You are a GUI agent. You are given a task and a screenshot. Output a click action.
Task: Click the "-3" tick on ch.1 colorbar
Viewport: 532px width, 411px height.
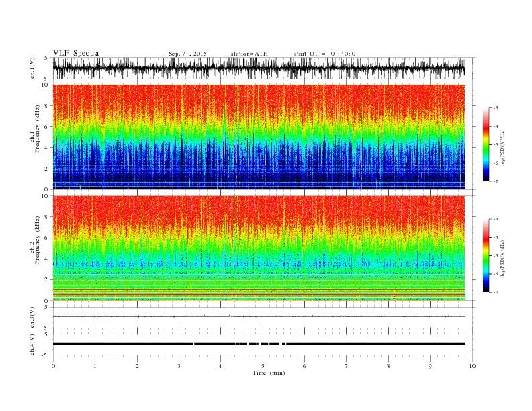[x=496, y=108]
